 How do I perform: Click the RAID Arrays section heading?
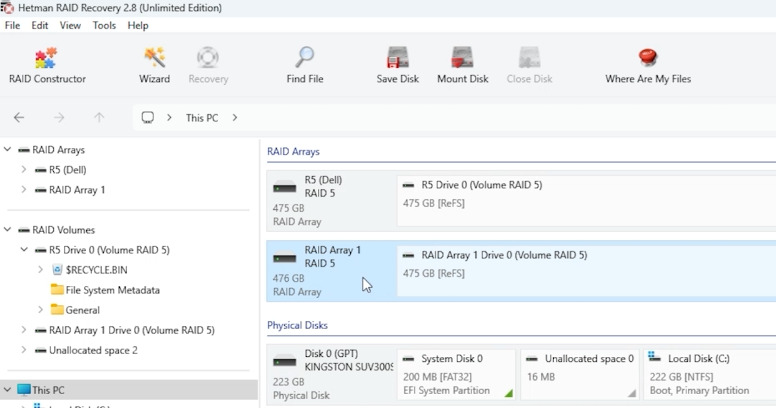[x=293, y=152]
